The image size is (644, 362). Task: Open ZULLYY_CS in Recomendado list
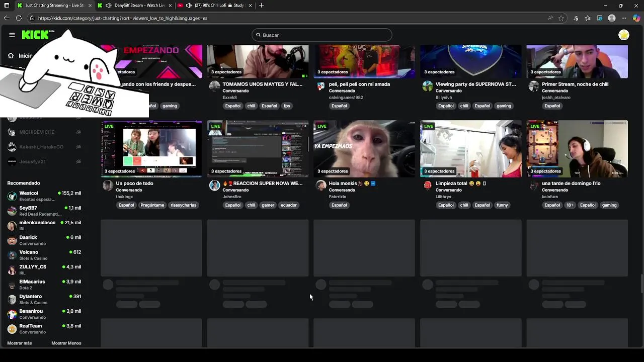coord(44,270)
